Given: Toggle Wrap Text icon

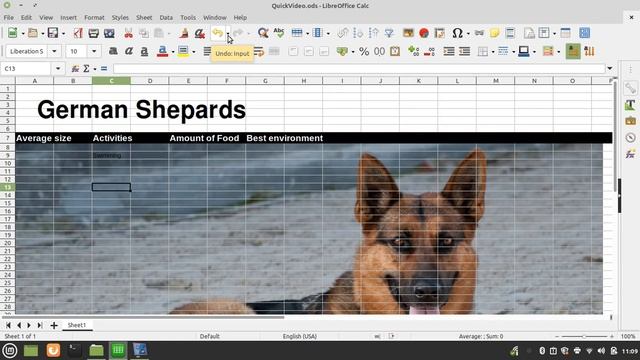Looking at the screenshot, I should (259, 51).
